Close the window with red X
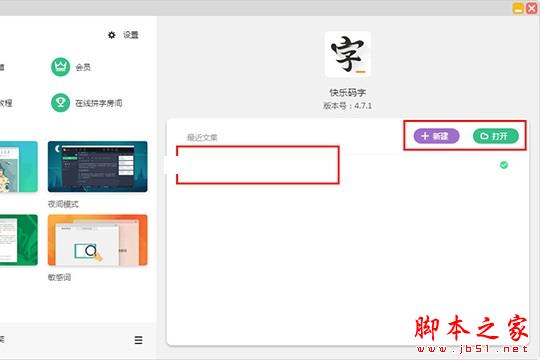Viewport: 540px width, 360px height. [532, 8]
